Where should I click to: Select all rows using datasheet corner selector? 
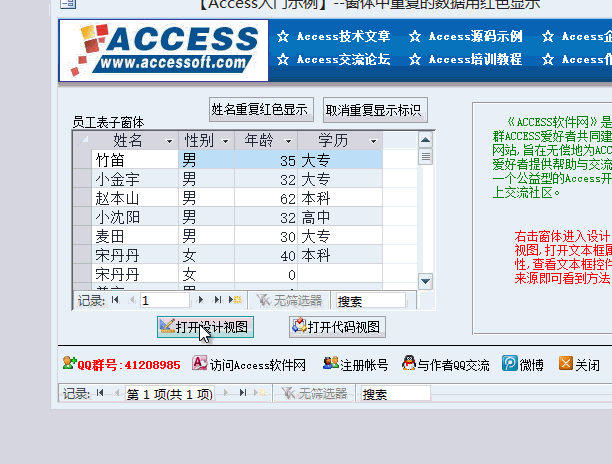click(82, 140)
